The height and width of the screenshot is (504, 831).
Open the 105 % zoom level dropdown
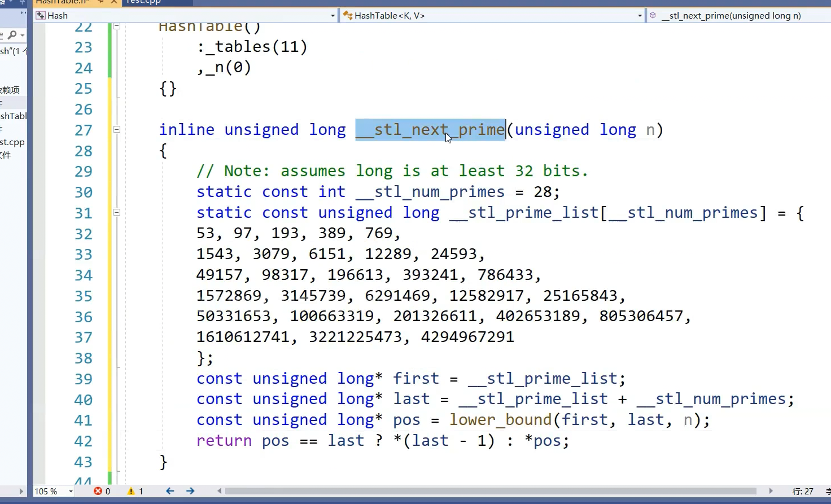click(71, 492)
